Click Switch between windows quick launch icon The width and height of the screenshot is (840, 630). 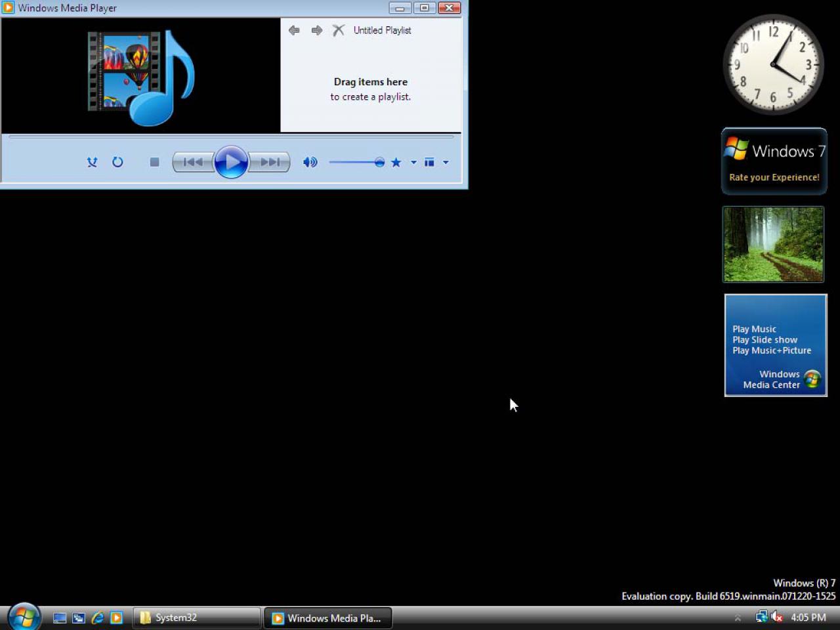79,618
